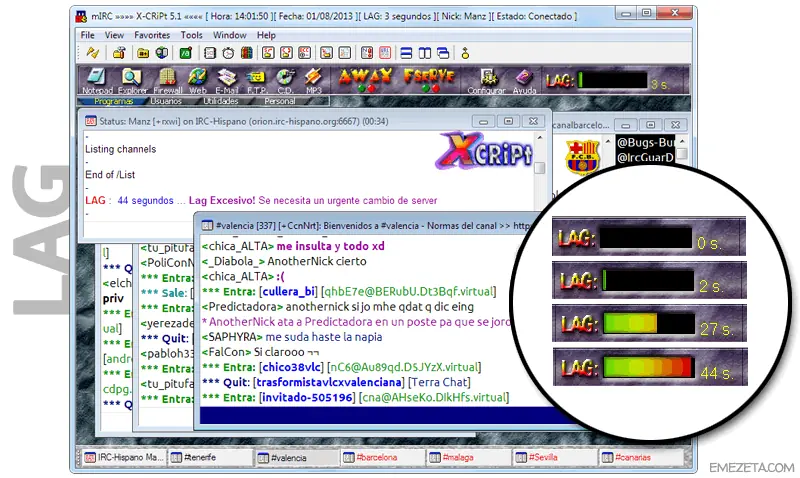Screen dimensions: 800x478
Task: Toggle the FSERVE file server button
Action: [429, 80]
